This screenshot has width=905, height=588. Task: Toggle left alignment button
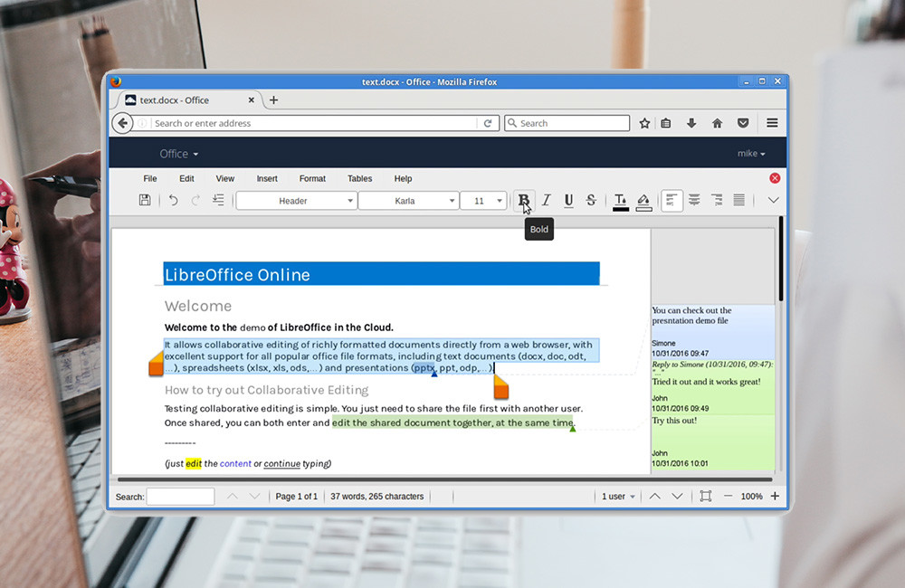click(x=672, y=201)
